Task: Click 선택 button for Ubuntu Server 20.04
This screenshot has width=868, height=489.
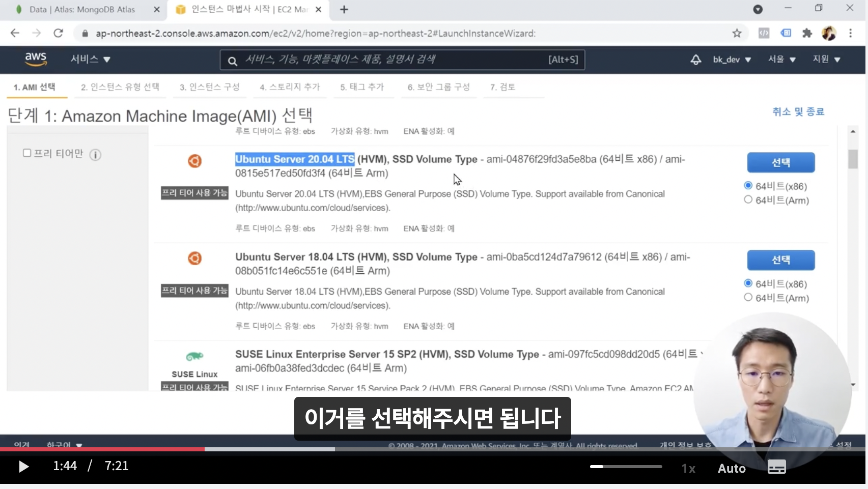Action: [781, 162]
